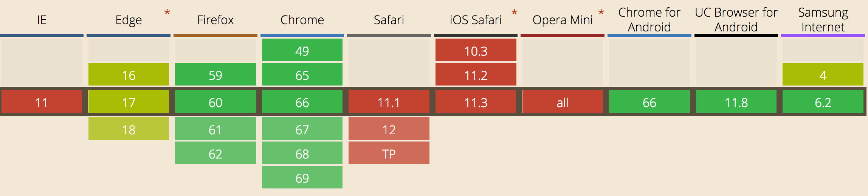This screenshot has height=196, width=868.
Task: Open the Chrome 49 support cell
Action: [x=302, y=50]
